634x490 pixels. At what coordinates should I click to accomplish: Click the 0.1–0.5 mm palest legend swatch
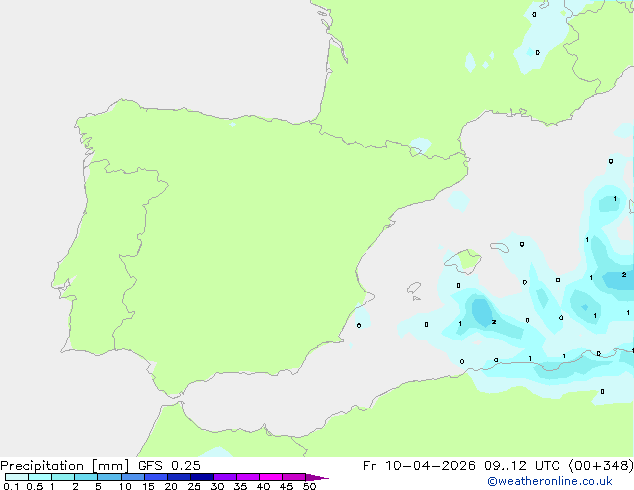(x=17, y=477)
